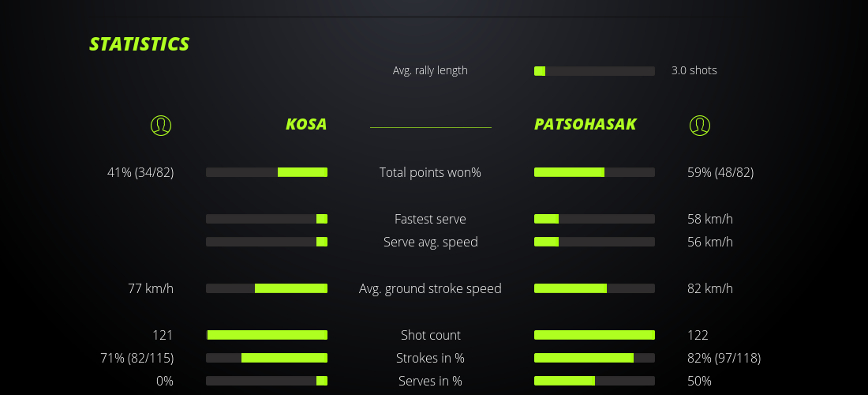Click the 3.0 shots value
The width and height of the screenshot is (868, 395).
pyautogui.click(x=694, y=70)
